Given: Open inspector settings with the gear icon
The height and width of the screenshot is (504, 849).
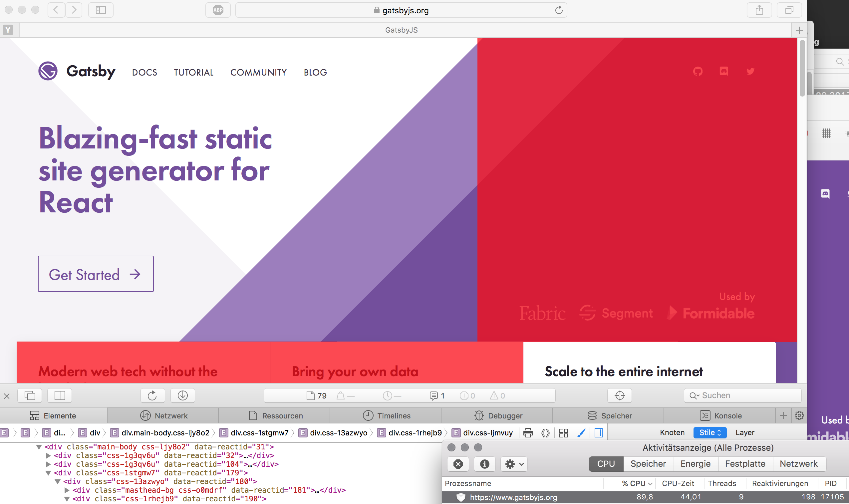Looking at the screenshot, I should [x=799, y=415].
